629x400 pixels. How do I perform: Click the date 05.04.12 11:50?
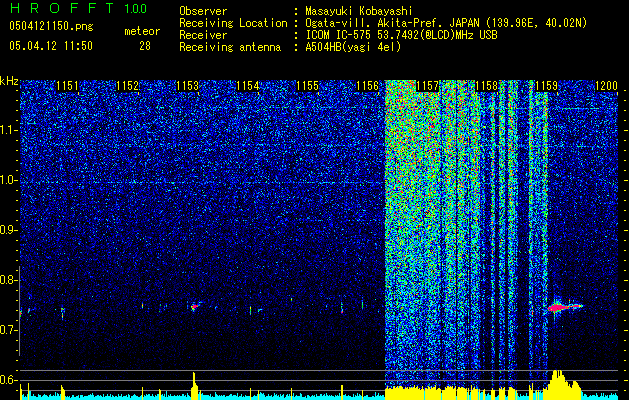tap(51, 46)
